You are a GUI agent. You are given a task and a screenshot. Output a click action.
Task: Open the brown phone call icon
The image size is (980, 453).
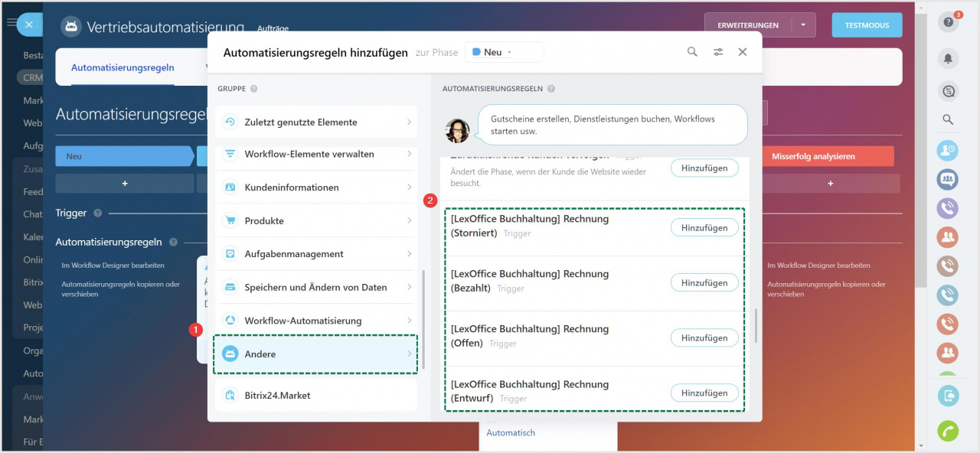(948, 266)
